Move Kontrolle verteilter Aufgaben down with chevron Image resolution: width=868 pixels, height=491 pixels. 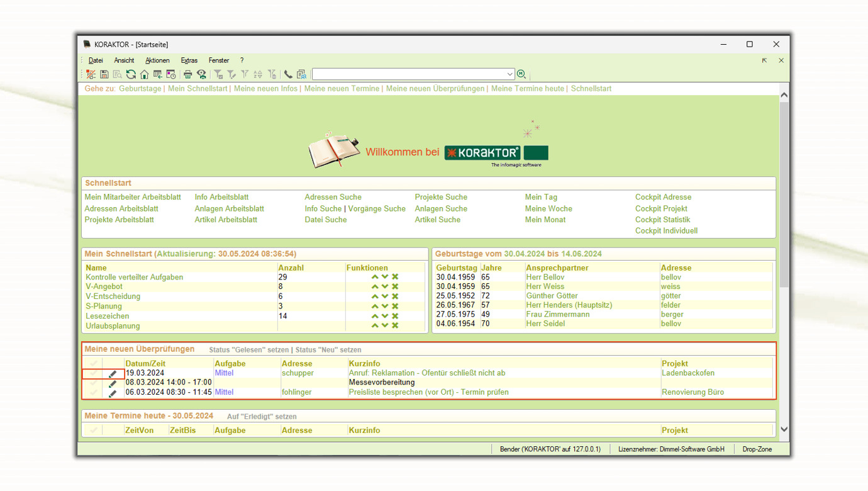coord(385,277)
